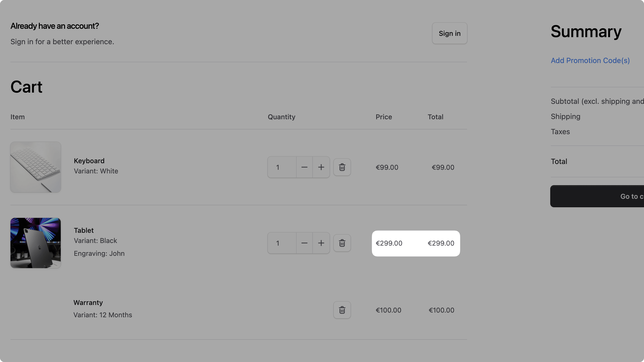
Task: Select the Tablet quantity input field
Action: point(281,243)
